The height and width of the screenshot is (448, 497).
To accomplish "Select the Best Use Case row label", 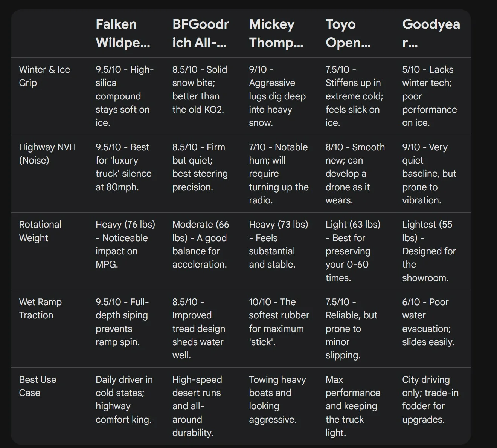I will pos(38,386).
